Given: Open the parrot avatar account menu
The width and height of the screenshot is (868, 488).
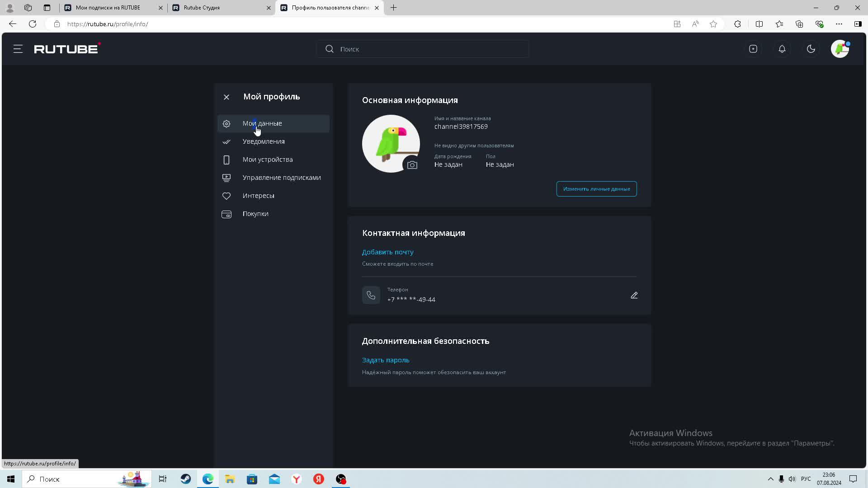Looking at the screenshot, I should (840, 49).
